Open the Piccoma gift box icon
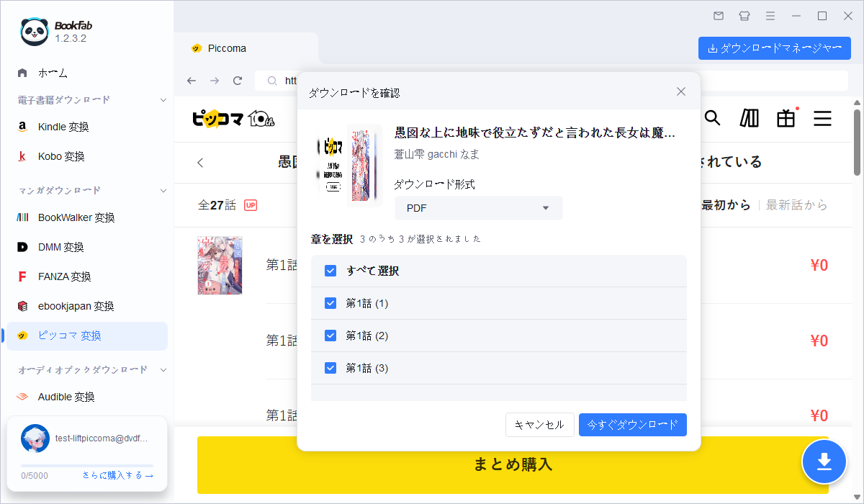The width and height of the screenshot is (864, 504). point(786,118)
